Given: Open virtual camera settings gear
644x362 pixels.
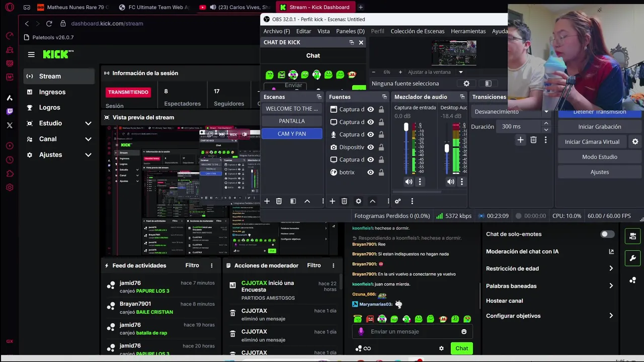Looking at the screenshot, I should (x=635, y=142).
